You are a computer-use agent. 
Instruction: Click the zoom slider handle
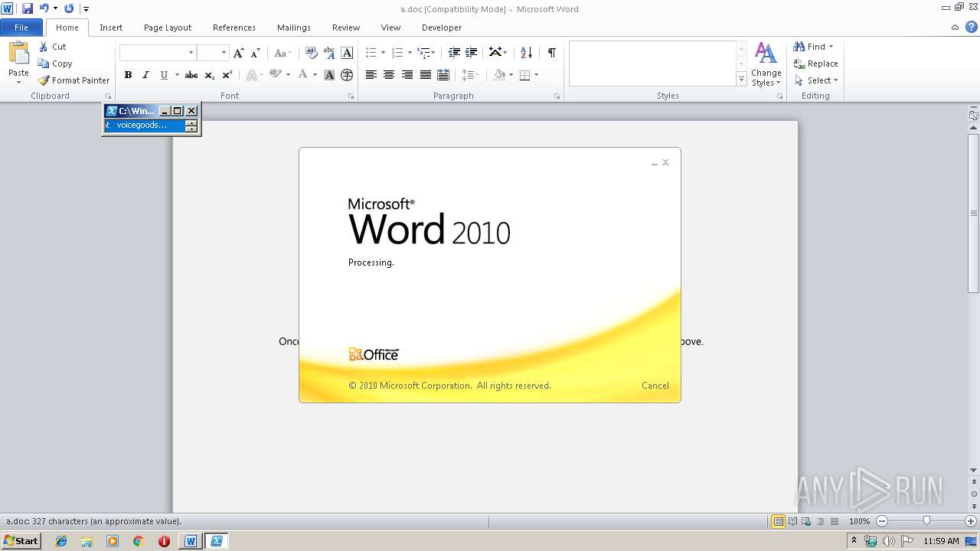(x=926, y=521)
